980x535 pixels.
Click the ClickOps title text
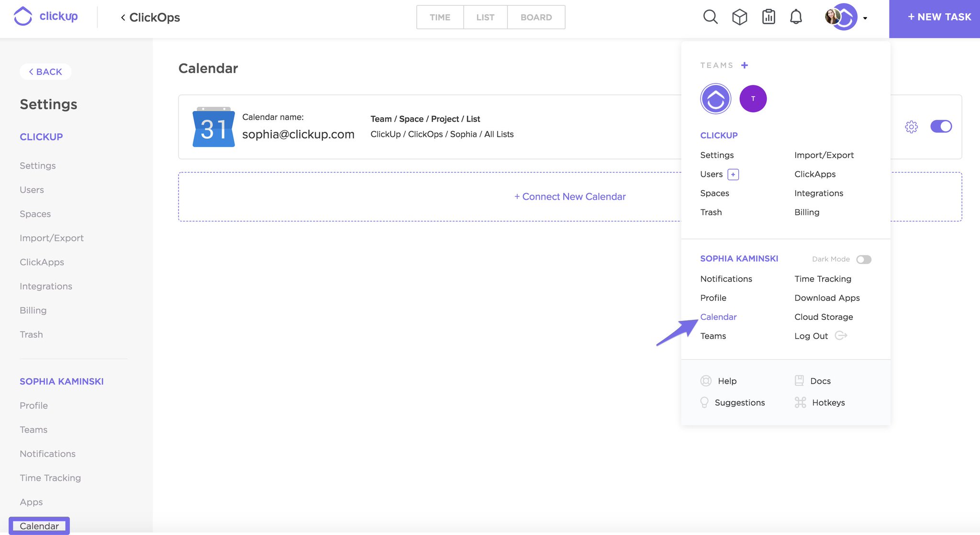click(x=155, y=18)
